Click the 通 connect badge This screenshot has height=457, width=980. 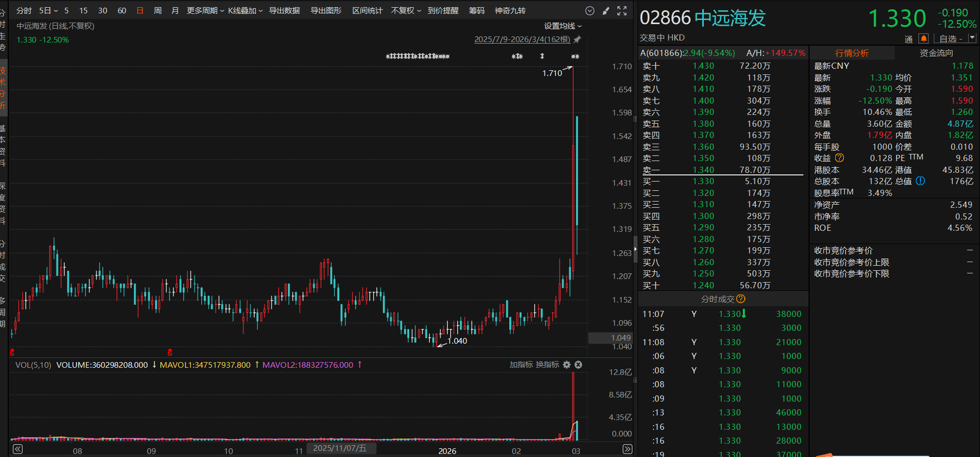(x=909, y=39)
